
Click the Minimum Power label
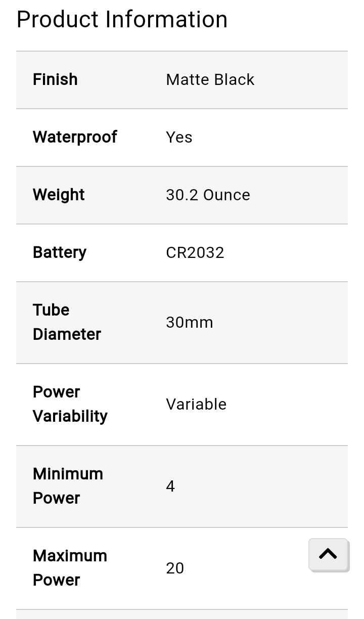(x=68, y=486)
